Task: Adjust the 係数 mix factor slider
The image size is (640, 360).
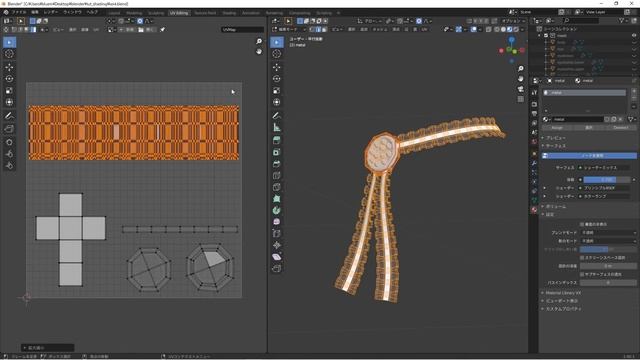Action: [x=606, y=180]
